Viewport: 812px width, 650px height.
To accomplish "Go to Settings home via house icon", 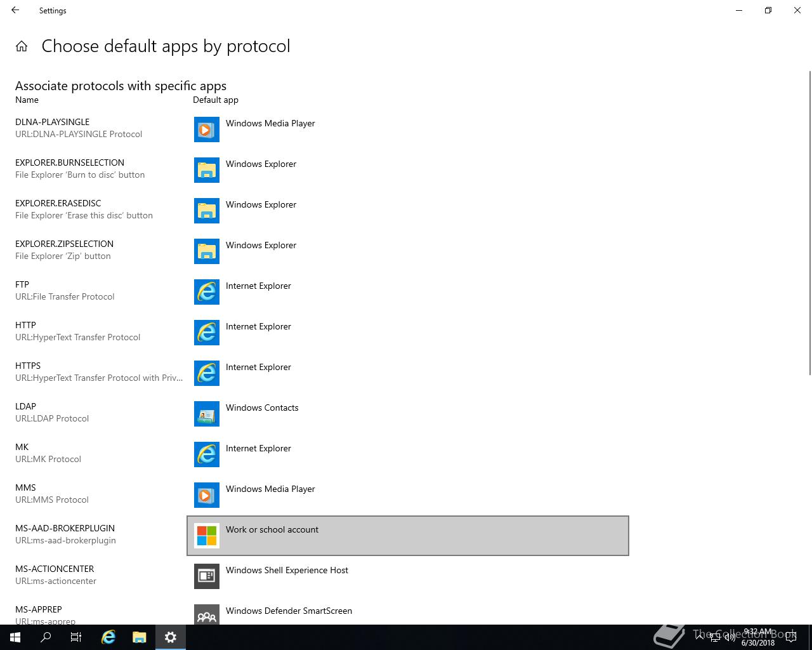I will (22, 46).
